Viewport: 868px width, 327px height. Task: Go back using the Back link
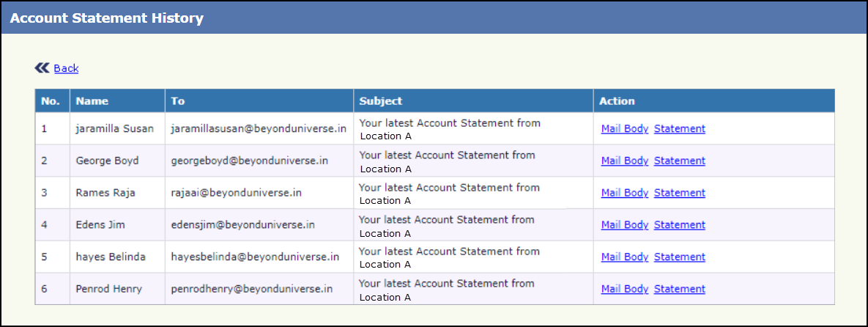tap(66, 68)
